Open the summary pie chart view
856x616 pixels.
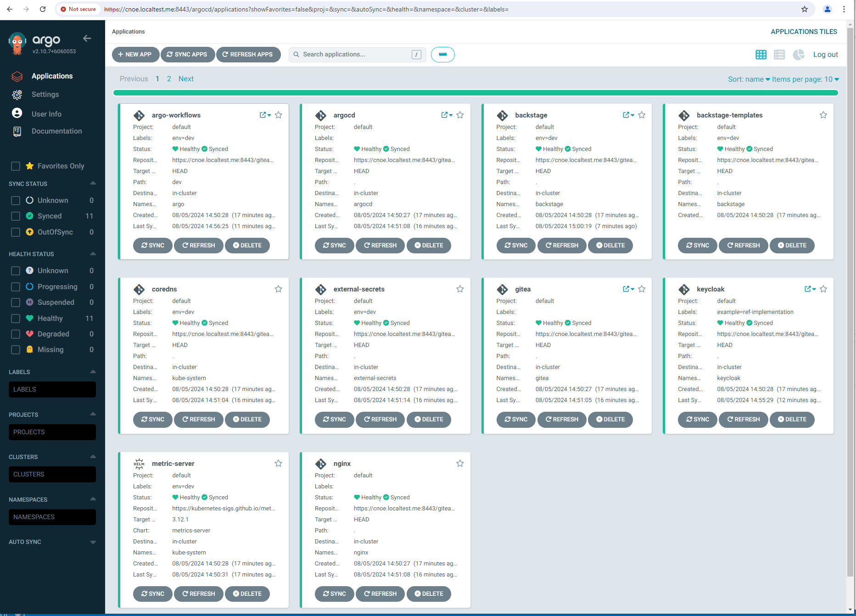(x=798, y=55)
